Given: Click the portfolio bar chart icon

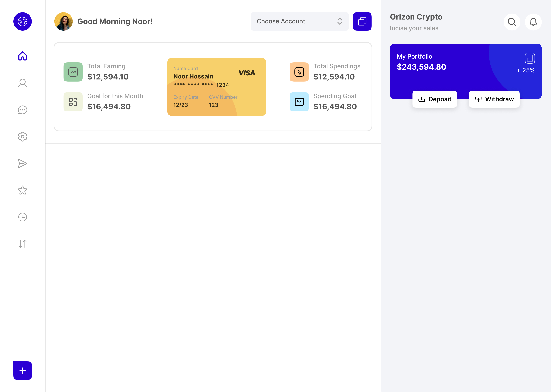Looking at the screenshot, I should (x=530, y=58).
